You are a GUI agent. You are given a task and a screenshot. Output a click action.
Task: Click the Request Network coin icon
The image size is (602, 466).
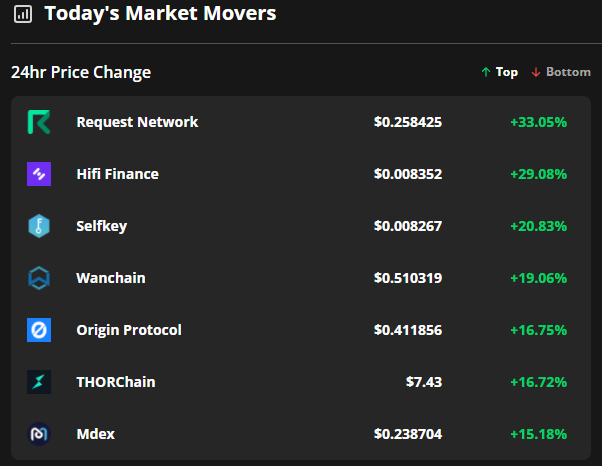[39, 122]
